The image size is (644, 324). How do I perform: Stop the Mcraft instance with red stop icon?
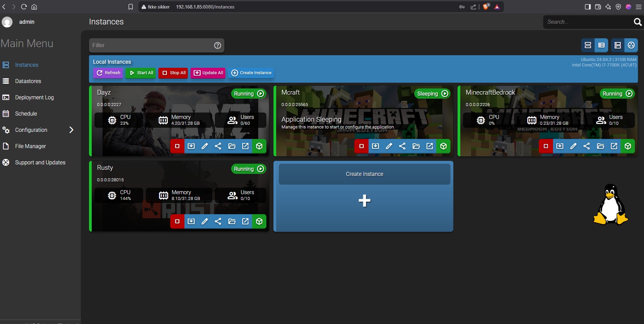pyautogui.click(x=361, y=146)
